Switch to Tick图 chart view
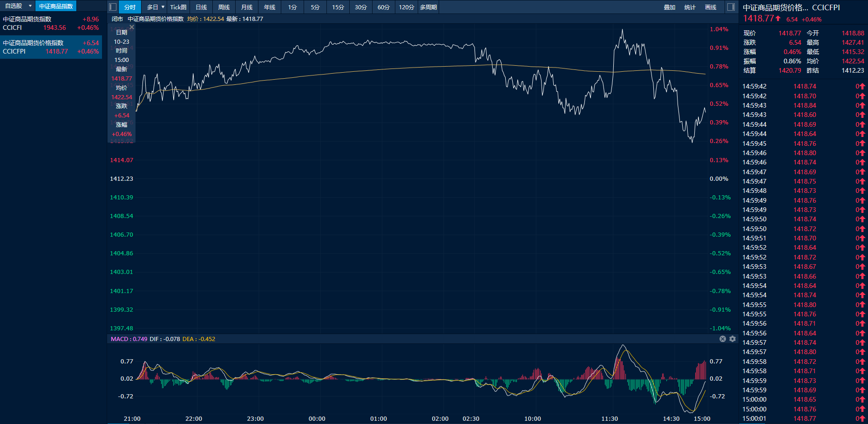The width and height of the screenshot is (868, 424). (x=178, y=7)
